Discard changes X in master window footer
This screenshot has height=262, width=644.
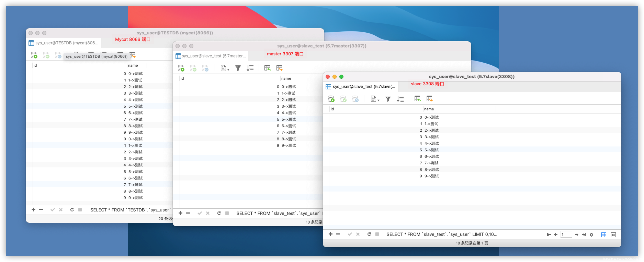pos(208,213)
